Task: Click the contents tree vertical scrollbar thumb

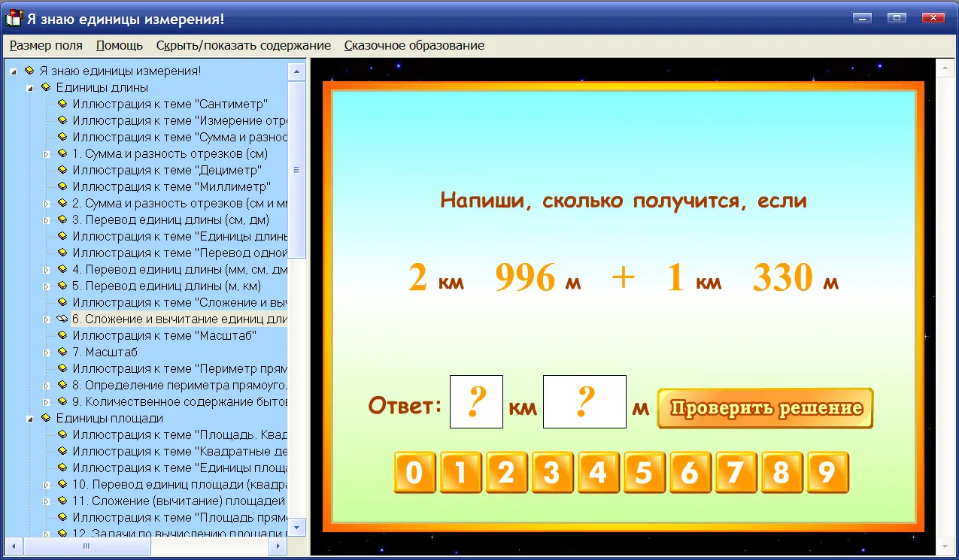Action: tap(297, 170)
